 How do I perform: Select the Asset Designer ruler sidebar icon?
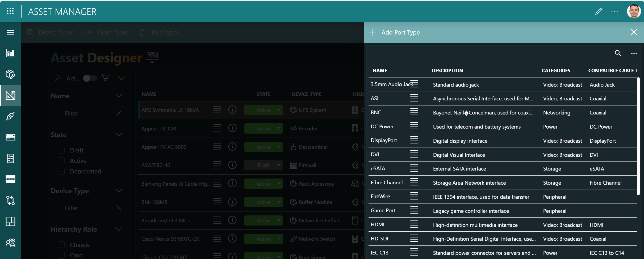[x=10, y=95]
